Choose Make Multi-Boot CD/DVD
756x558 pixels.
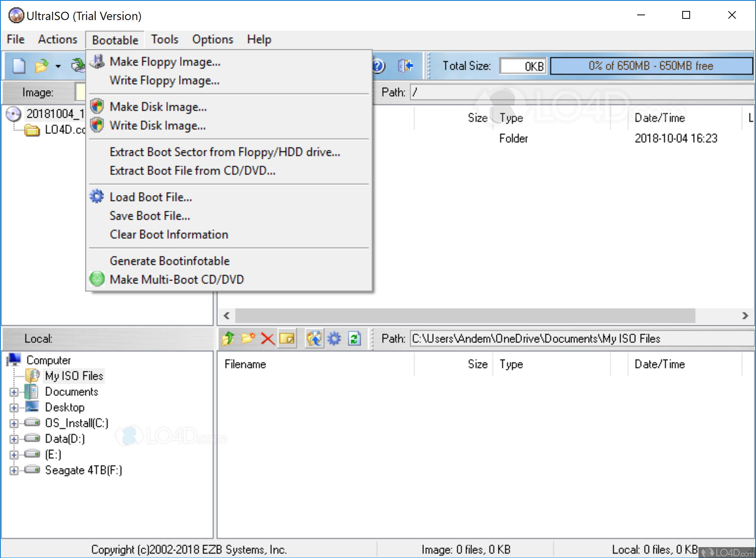(x=229, y=279)
